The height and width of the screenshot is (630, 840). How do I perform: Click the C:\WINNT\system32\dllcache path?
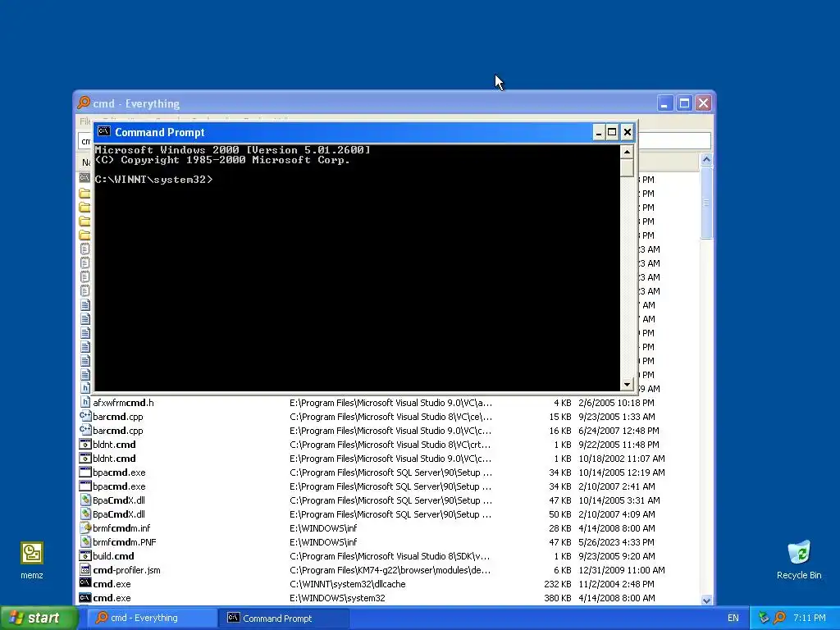[347, 583]
